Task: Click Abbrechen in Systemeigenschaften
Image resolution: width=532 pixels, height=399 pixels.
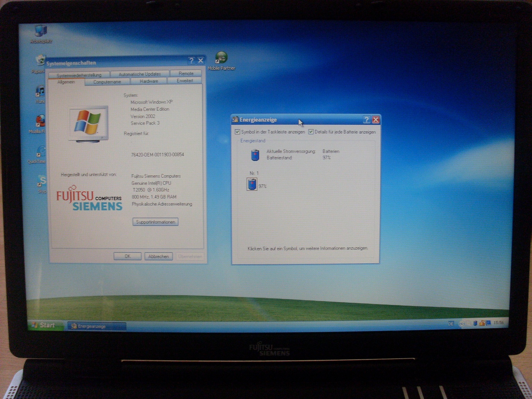Action: (x=159, y=256)
